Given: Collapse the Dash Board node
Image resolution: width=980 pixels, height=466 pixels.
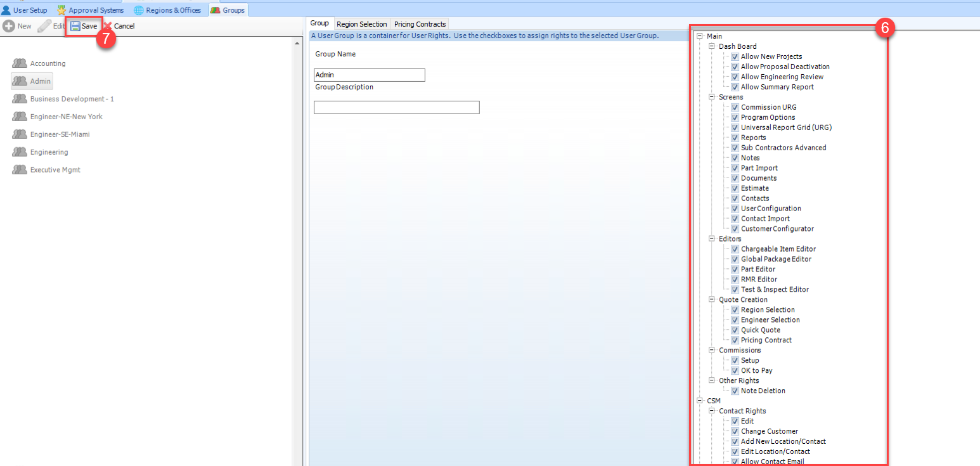Looking at the screenshot, I should pos(712,46).
